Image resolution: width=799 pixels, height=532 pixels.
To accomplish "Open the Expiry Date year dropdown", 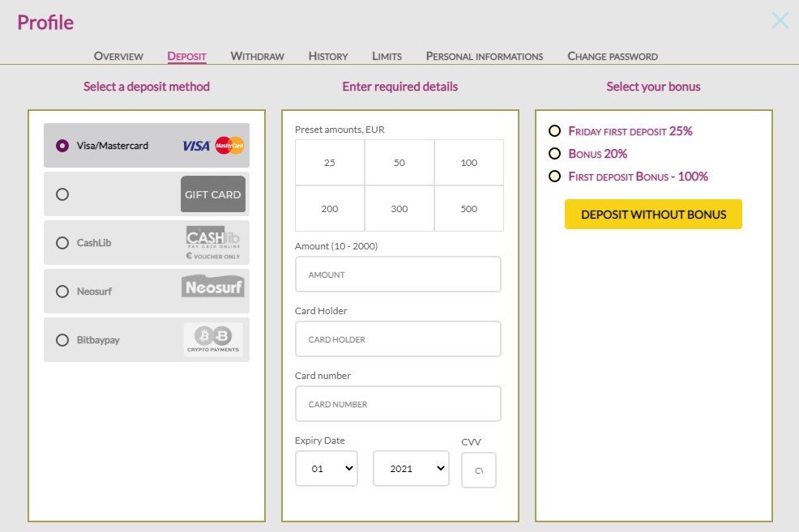I will click(x=411, y=468).
